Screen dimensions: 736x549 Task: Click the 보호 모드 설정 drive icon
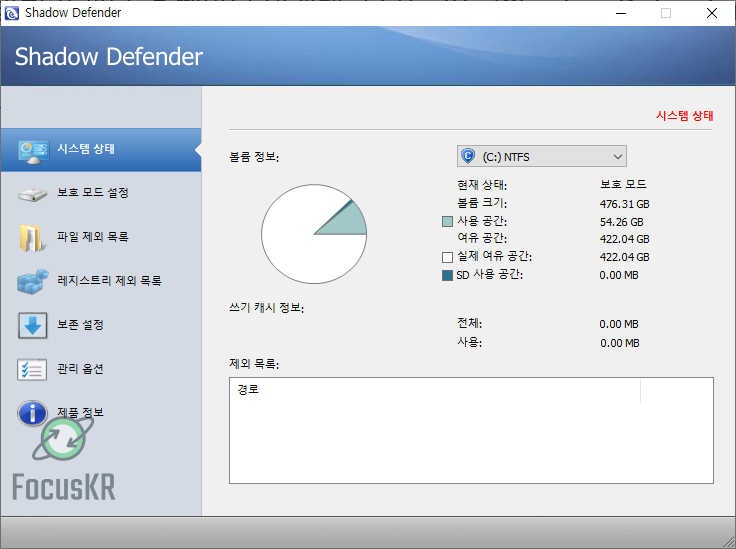pyautogui.click(x=32, y=194)
